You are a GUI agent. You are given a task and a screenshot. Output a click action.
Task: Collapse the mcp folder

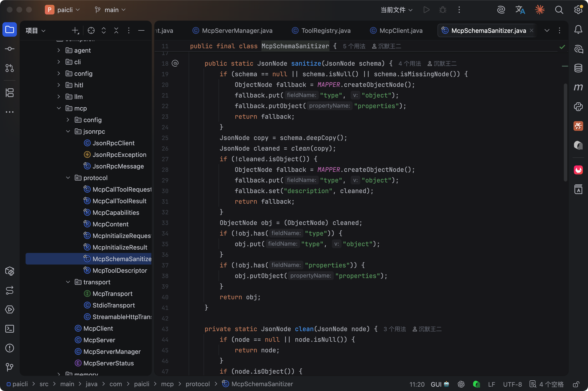click(59, 108)
